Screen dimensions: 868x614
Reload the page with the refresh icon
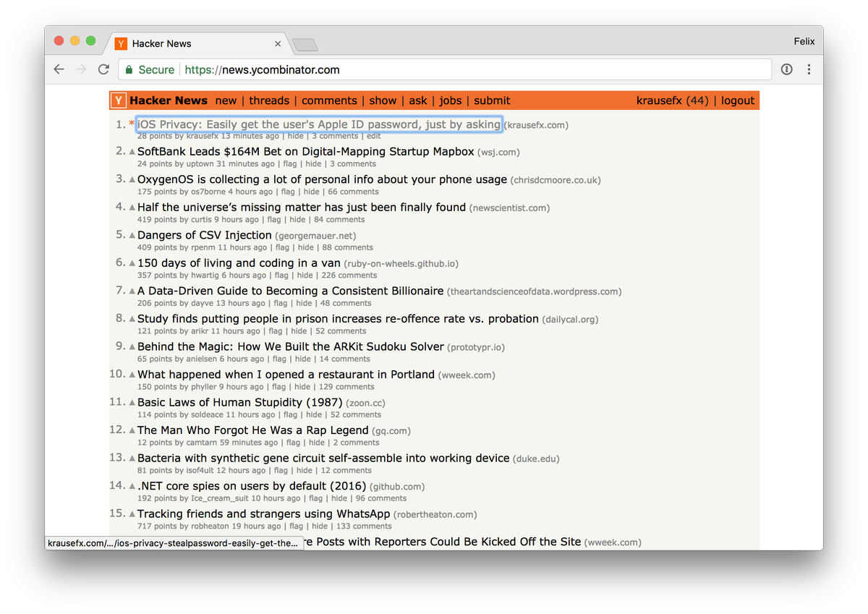click(x=103, y=69)
